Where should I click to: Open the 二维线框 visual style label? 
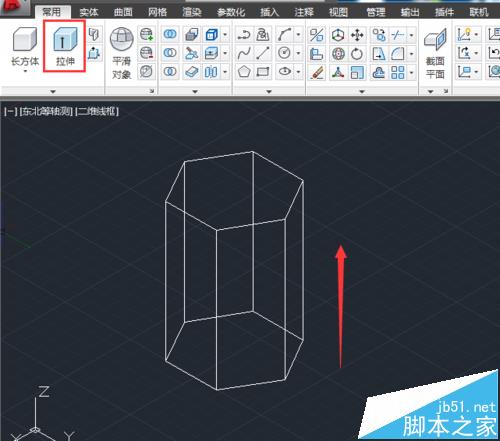[97, 111]
